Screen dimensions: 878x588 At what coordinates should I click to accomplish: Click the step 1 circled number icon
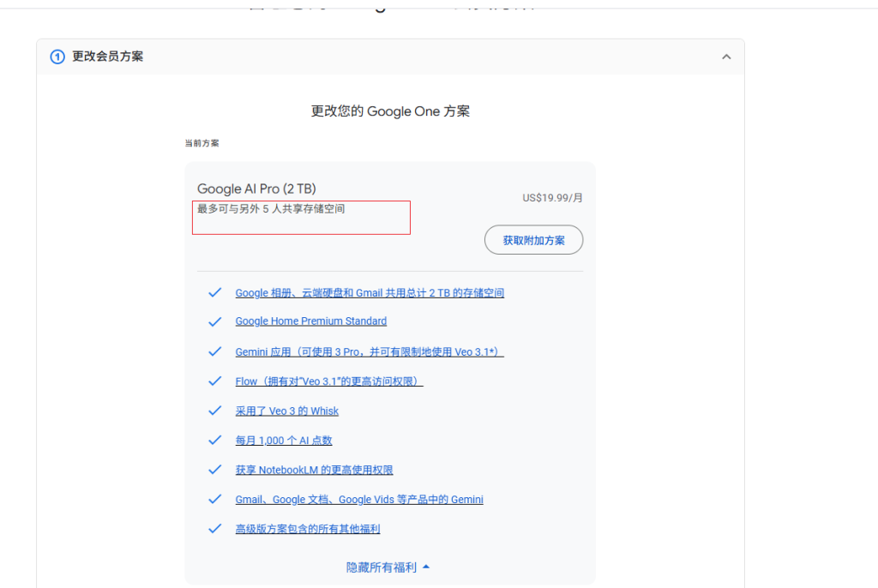[57, 57]
